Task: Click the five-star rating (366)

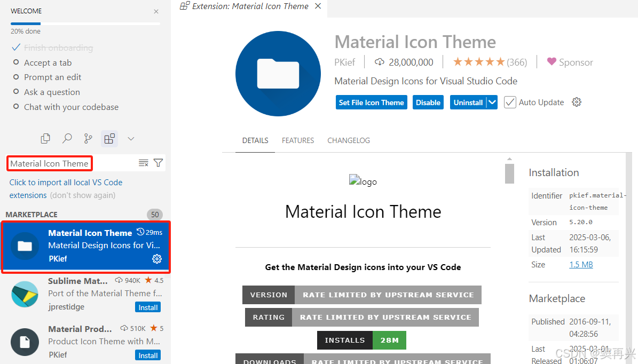Action: tap(490, 62)
